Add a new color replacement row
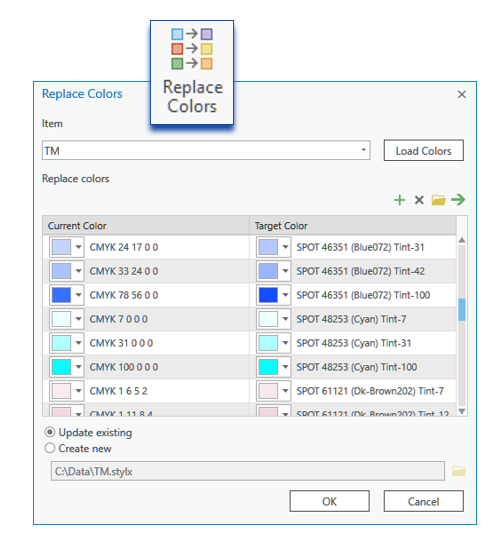503x542 pixels. click(x=400, y=200)
